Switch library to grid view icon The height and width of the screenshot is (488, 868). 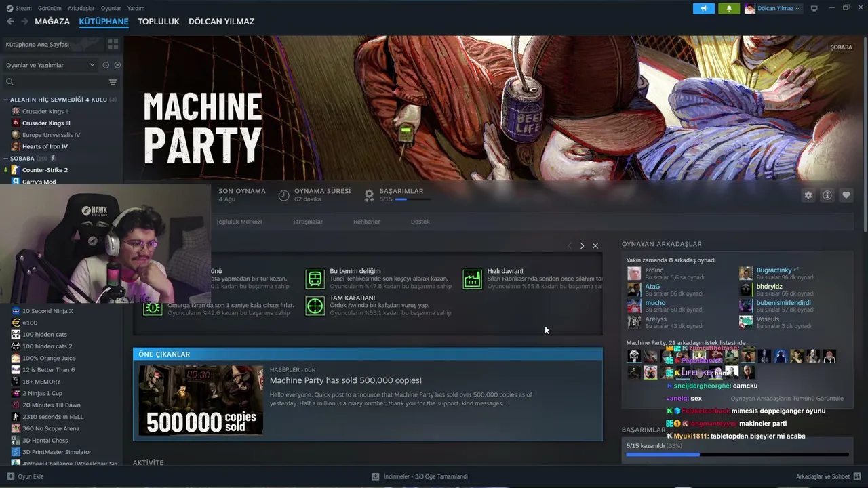point(113,44)
